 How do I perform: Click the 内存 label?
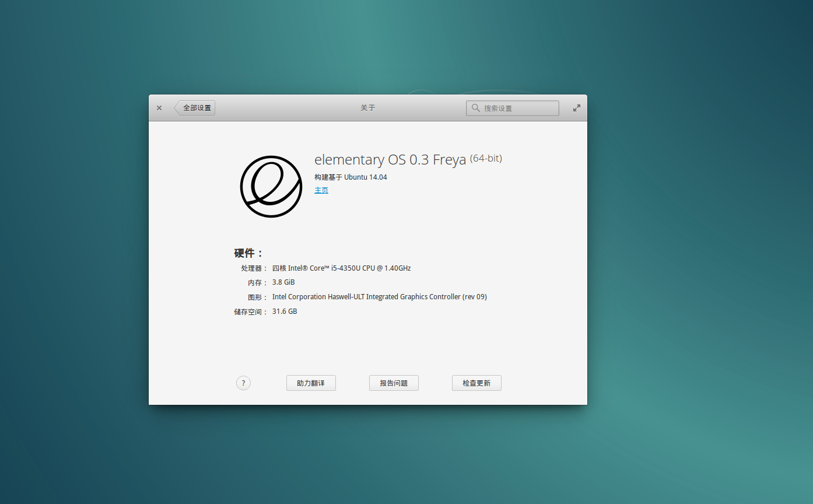click(x=258, y=282)
